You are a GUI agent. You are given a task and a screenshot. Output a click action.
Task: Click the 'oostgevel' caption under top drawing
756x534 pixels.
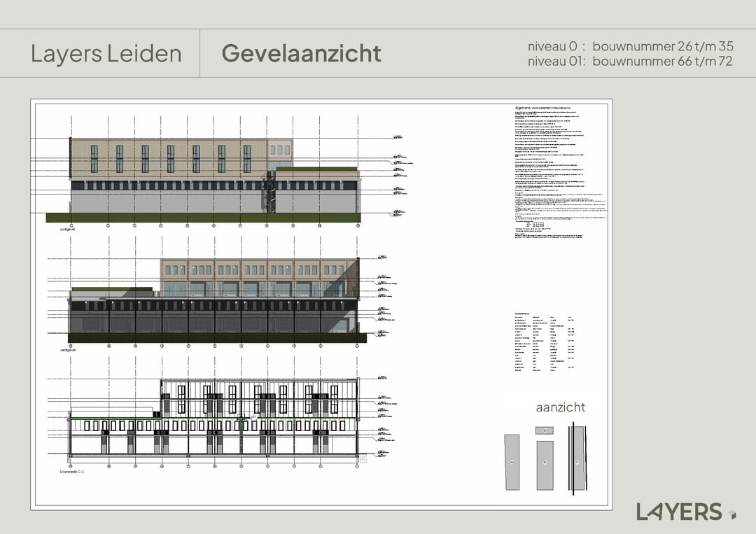tap(67, 228)
